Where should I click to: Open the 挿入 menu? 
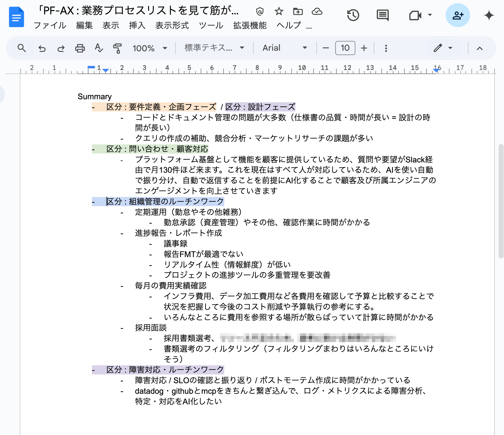(x=137, y=25)
